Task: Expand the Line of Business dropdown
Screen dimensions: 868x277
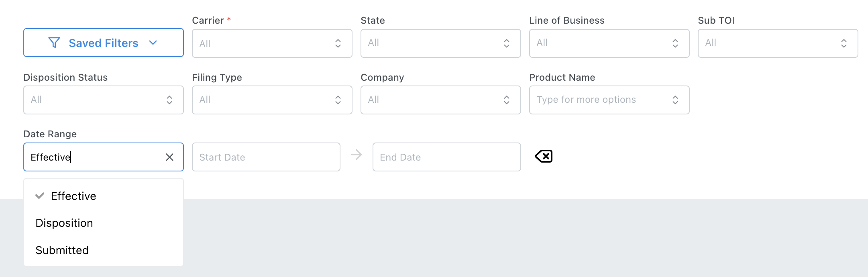Action: tap(609, 43)
